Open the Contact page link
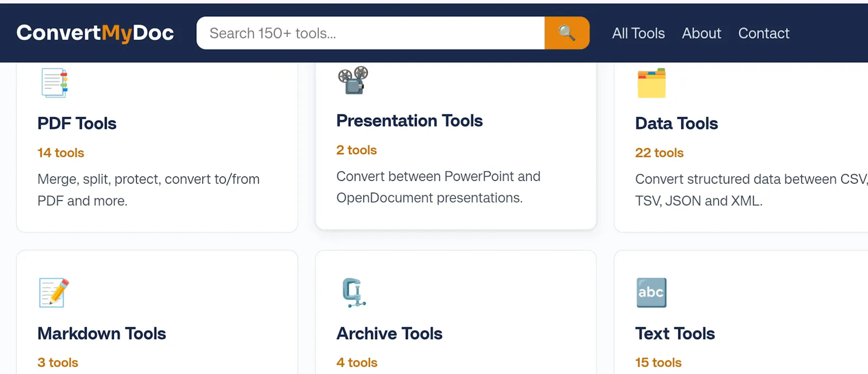The height and width of the screenshot is (374, 868). 764,33
